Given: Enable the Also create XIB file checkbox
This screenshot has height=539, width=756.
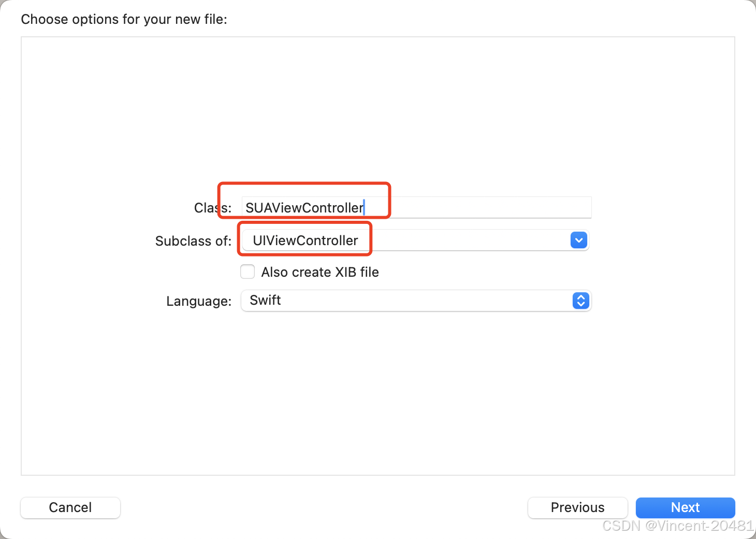Looking at the screenshot, I should tap(248, 272).
